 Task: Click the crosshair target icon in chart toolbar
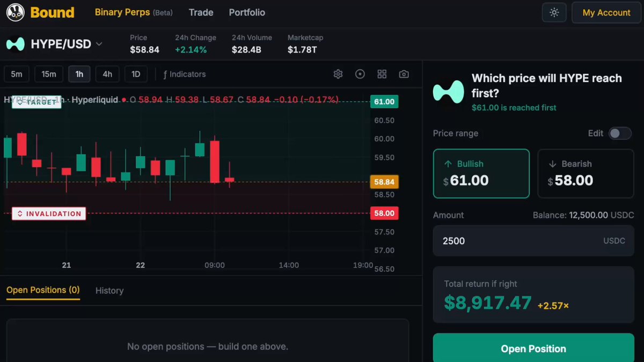[x=360, y=74]
